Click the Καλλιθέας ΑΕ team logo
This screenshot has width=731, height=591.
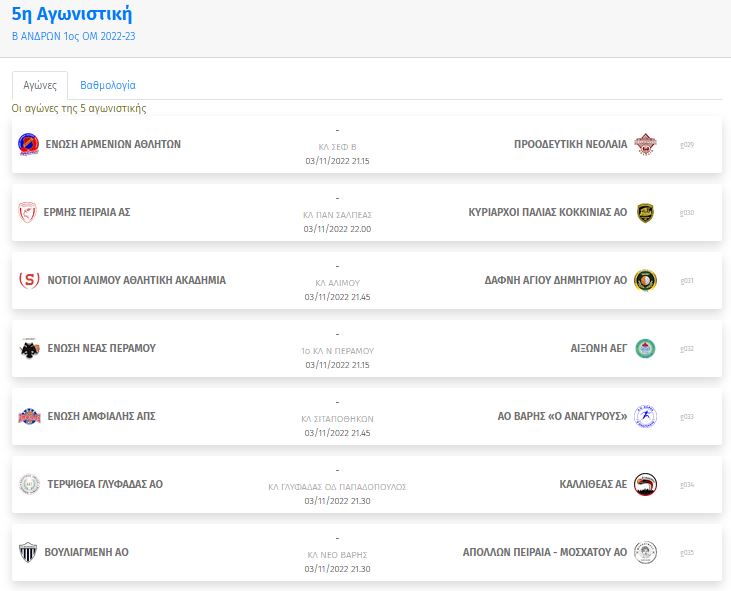646,484
